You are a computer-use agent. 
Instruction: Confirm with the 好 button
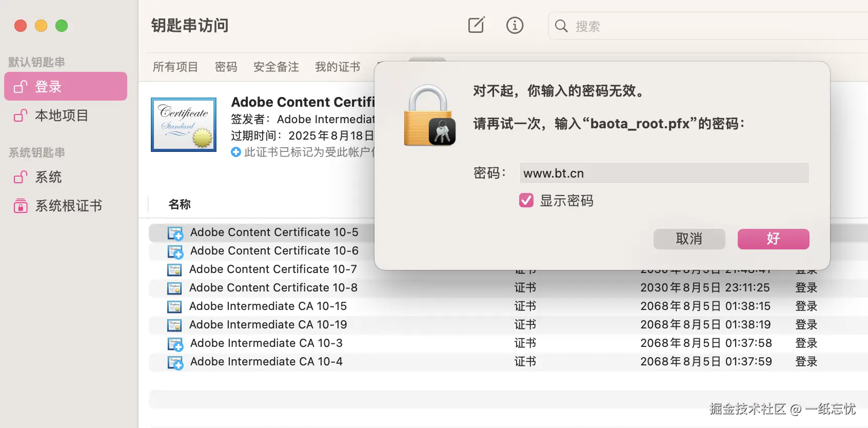coord(773,239)
